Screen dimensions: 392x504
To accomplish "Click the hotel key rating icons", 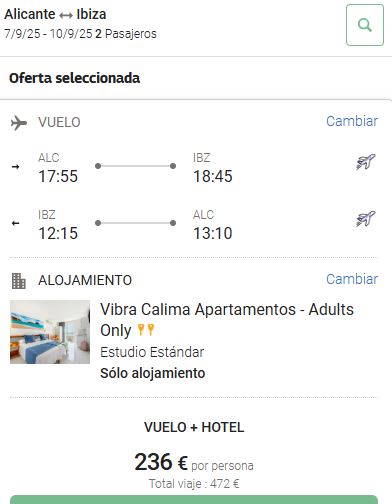I will click(146, 330).
